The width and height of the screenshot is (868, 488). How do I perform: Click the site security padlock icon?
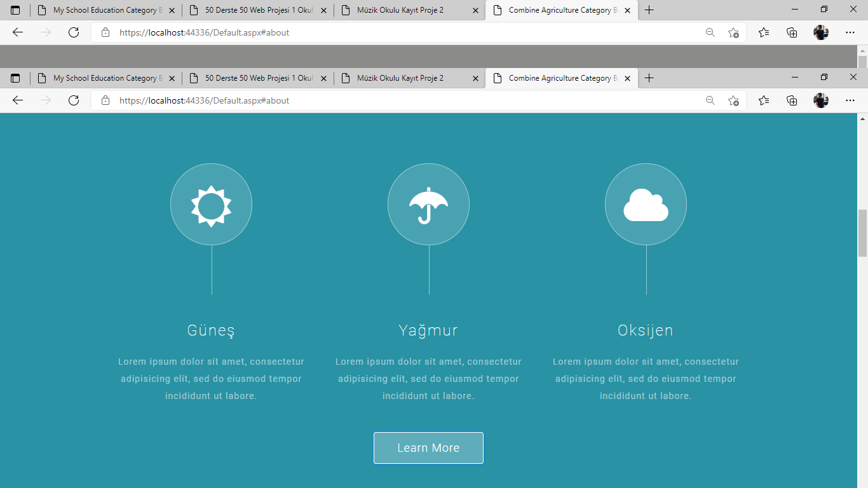105,100
